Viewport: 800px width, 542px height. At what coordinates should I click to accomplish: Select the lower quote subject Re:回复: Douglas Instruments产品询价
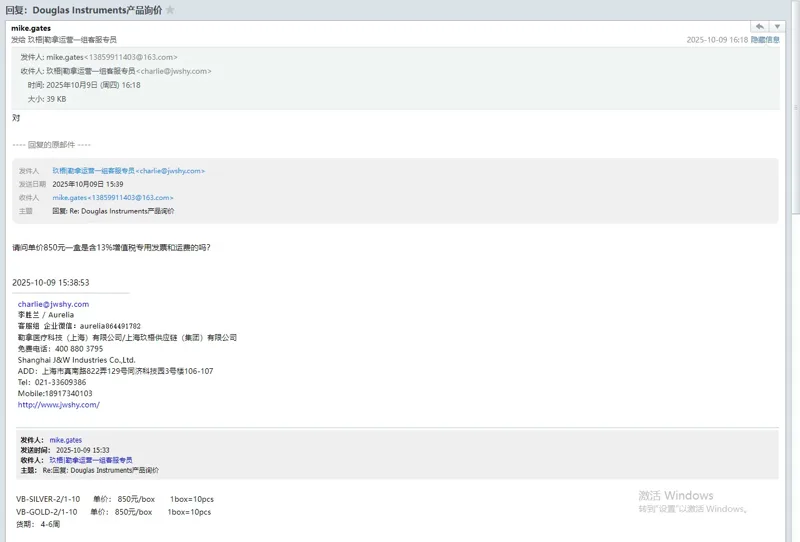tap(90, 471)
